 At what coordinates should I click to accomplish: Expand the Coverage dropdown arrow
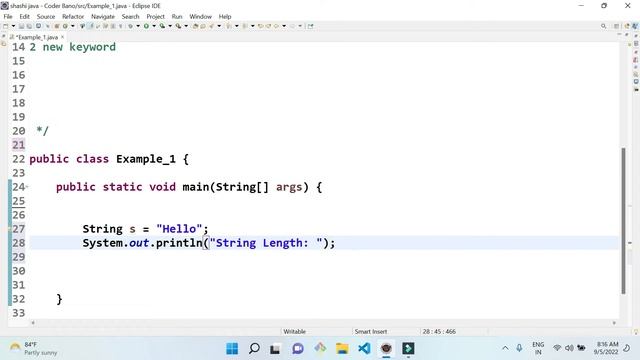(x=170, y=26)
